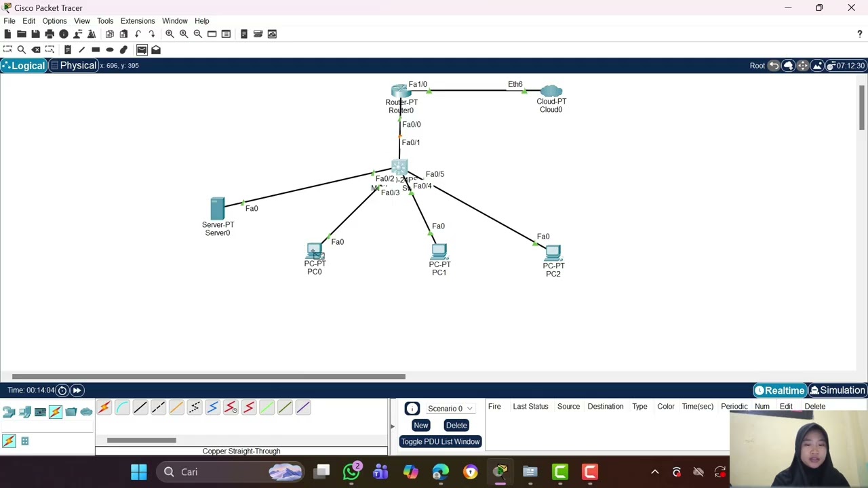Choose the Console cable connection
The image size is (868, 488).
pyautogui.click(x=122, y=407)
